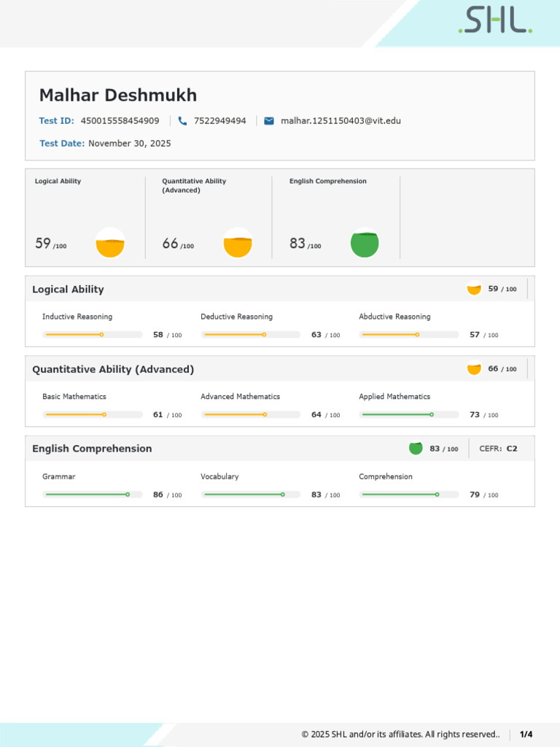Click the Grammar label
Screen dimensions: 560x747
pyautogui.click(x=59, y=476)
